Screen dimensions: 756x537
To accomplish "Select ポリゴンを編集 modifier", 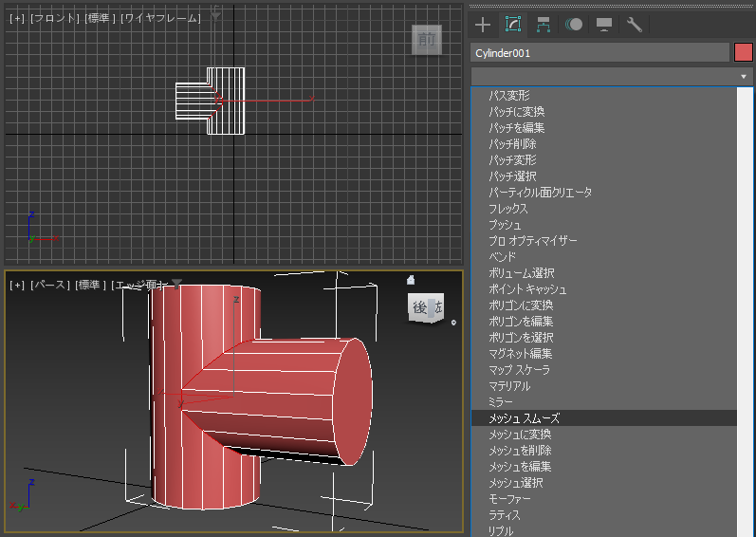I will pyautogui.click(x=603, y=322).
